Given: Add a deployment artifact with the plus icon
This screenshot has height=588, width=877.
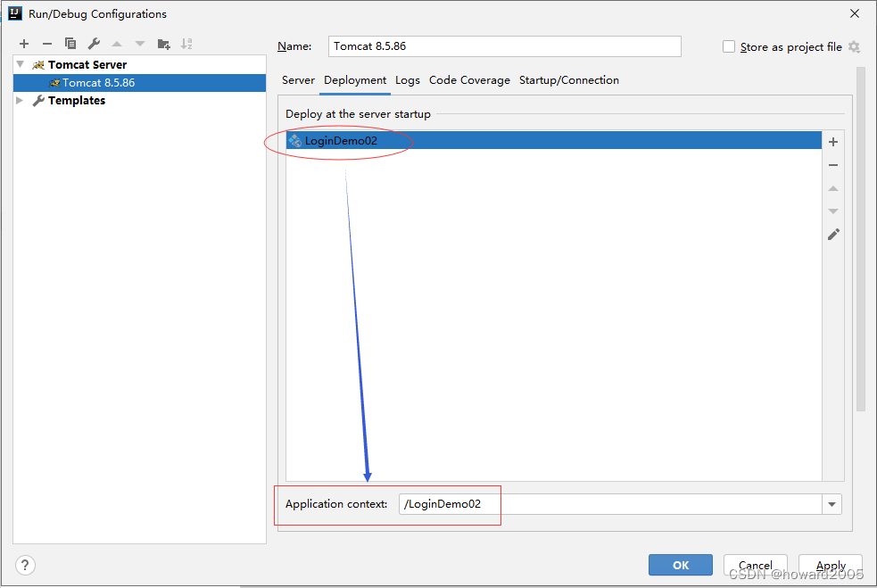Looking at the screenshot, I should click(832, 142).
